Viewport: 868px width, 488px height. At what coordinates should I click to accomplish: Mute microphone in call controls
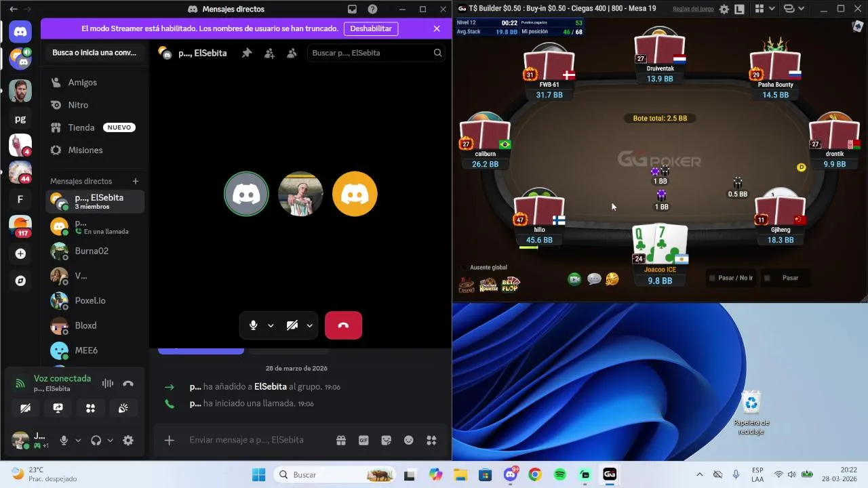click(253, 325)
